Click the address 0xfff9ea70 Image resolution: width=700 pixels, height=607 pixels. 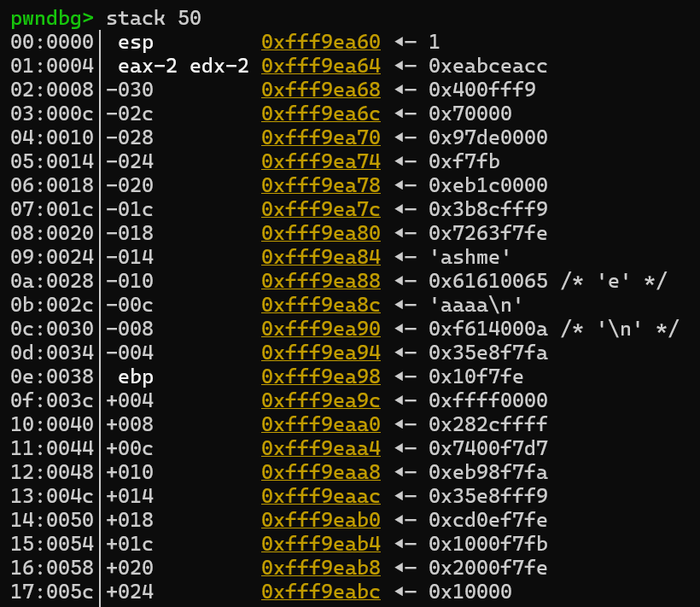point(320,137)
